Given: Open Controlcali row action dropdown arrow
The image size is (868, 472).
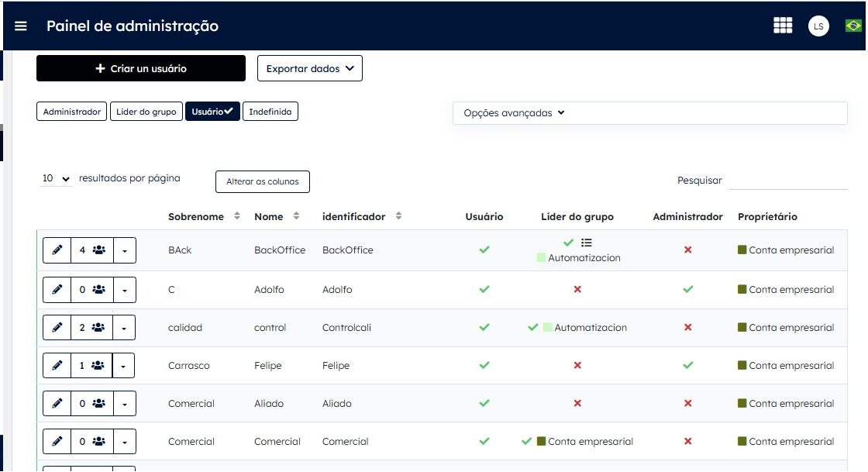Looking at the screenshot, I should pos(123,328).
